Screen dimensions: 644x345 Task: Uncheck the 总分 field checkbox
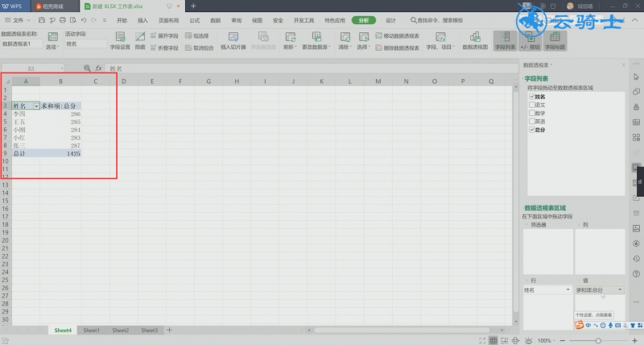[x=532, y=130]
